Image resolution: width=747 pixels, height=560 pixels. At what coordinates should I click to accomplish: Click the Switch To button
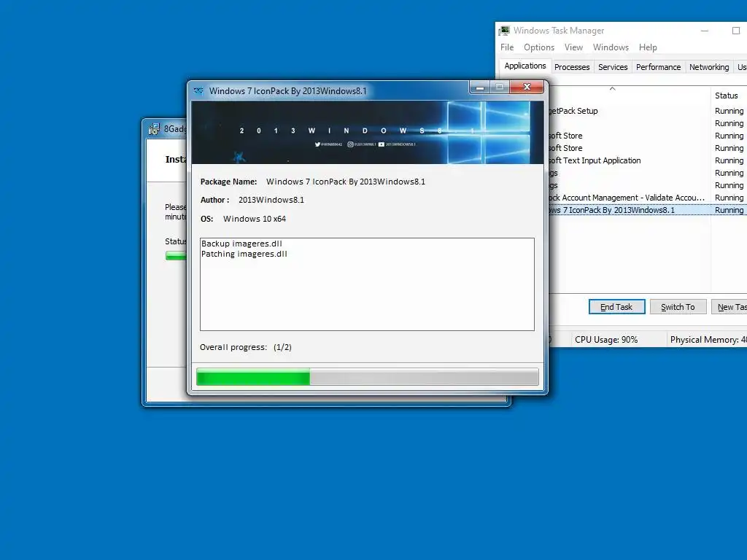click(x=678, y=307)
